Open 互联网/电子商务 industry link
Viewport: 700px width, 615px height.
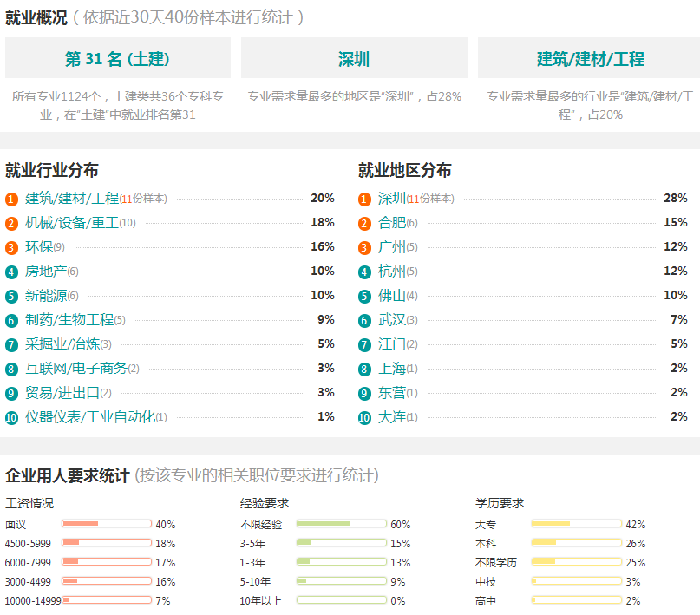point(76,368)
